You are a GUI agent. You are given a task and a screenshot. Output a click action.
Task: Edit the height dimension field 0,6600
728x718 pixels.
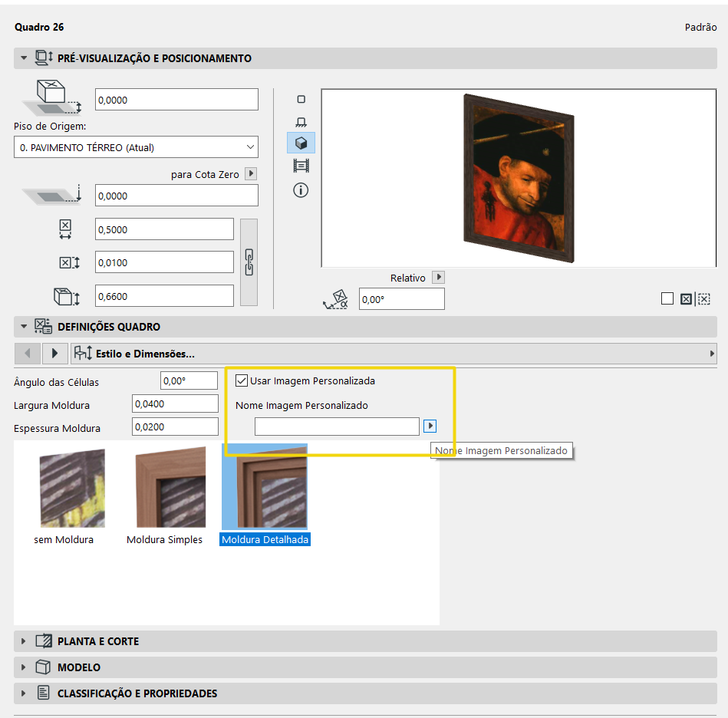(164, 296)
